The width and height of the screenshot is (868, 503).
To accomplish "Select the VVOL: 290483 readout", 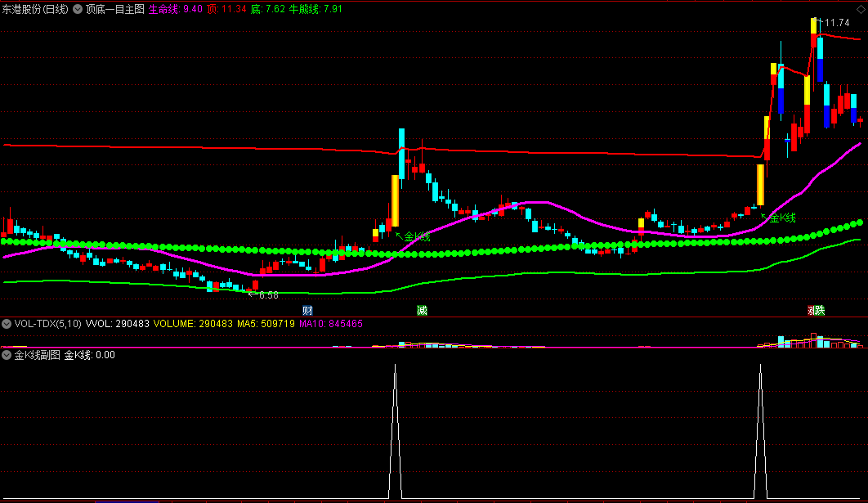I will [118, 324].
